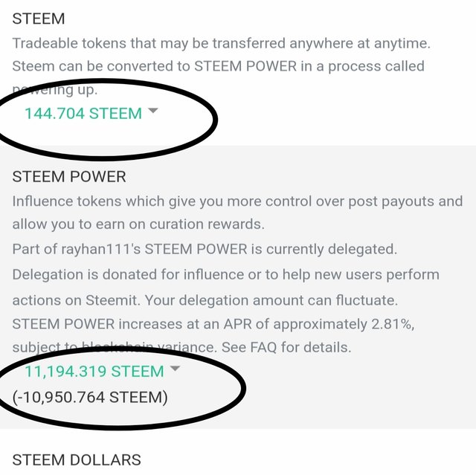Expand the 11,194.319 STEEM power dropdown
Viewport: 476px width, 475px height.
(94, 371)
